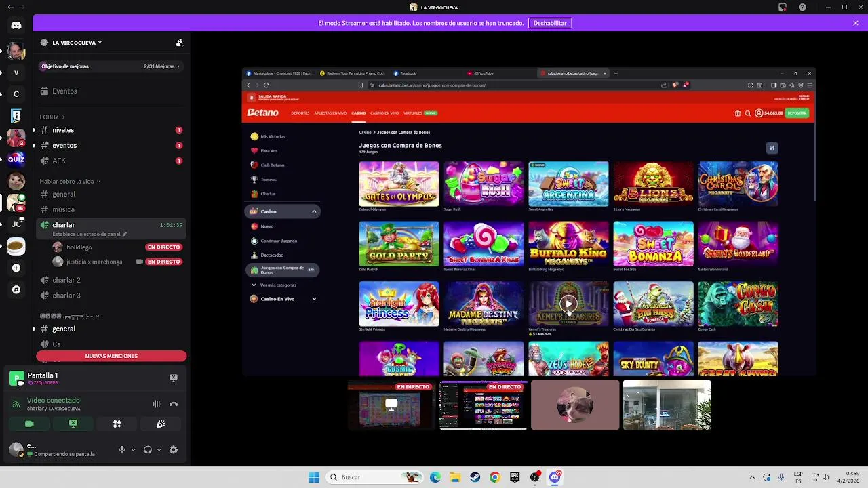Click reload icon in streamed browser toolbar
This screenshot has width=868, height=488.
point(266,85)
